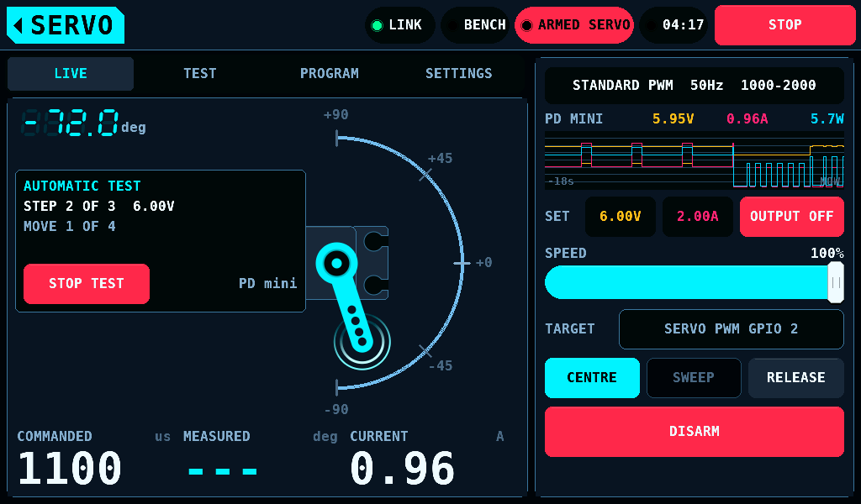Stop the automatic test
Viewport: 861px width, 504px height.
87,284
